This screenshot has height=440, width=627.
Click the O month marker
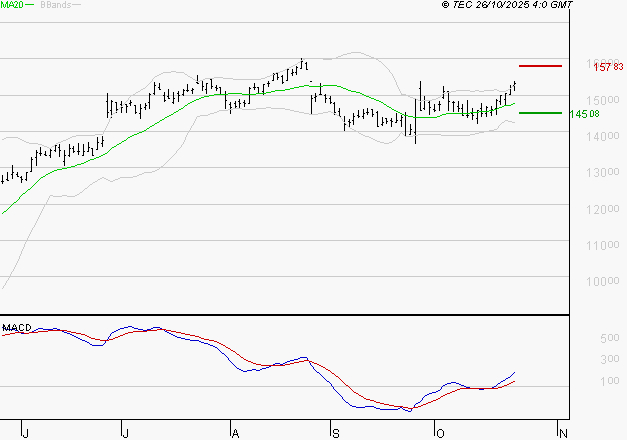440,434
